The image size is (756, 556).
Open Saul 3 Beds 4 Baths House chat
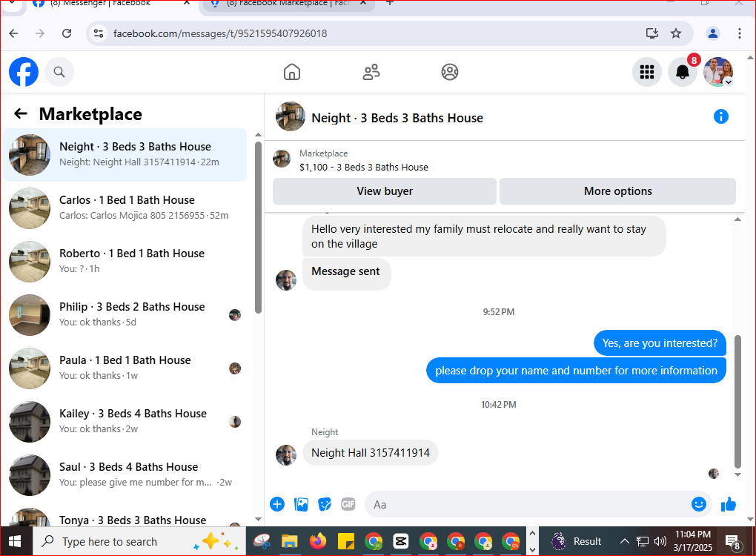(125, 475)
